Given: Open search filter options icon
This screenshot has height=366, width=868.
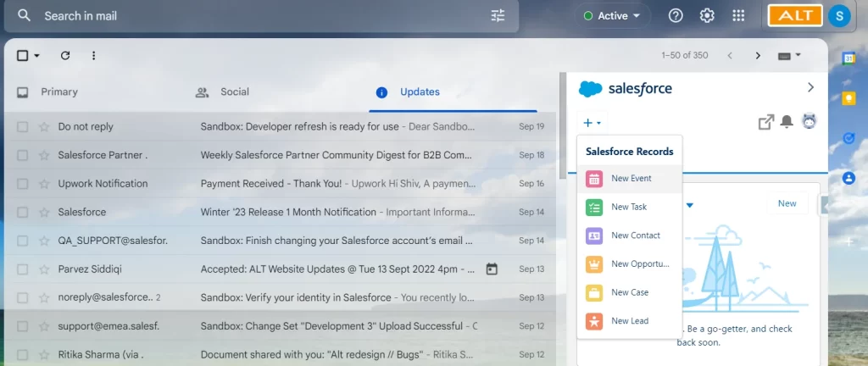Looking at the screenshot, I should [x=498, y=15].
